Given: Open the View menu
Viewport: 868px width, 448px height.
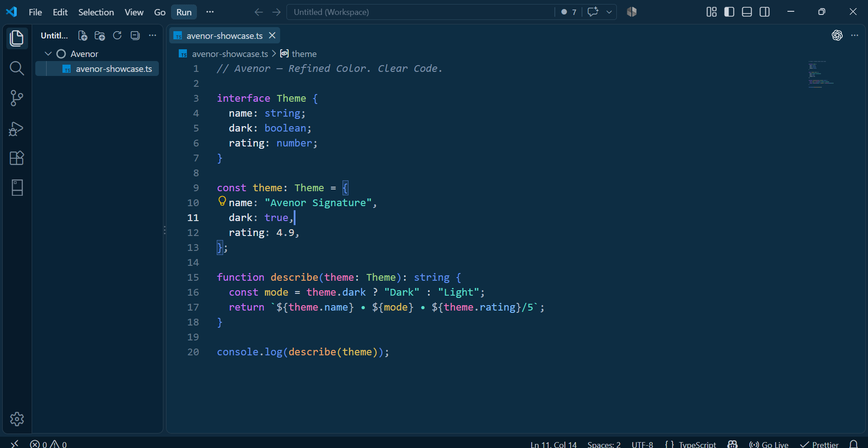Looking at the screenshot, I should [134, 12].
